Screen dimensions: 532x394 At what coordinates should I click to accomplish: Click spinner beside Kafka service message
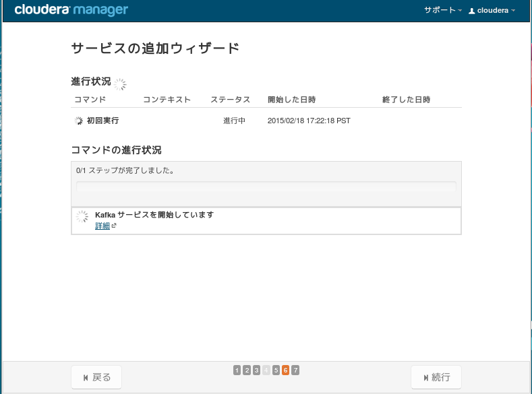point(82,216)
